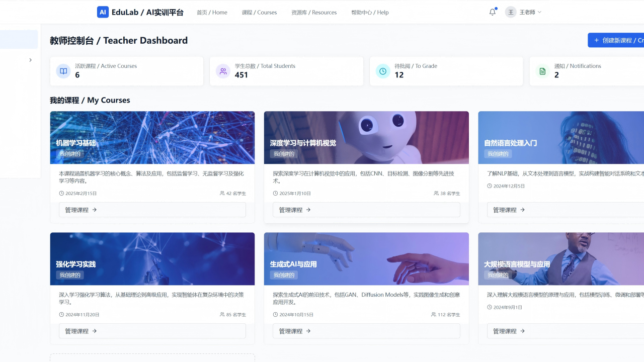644x362 pixels.
Task: Click the clock icon beside 2024年11月20日
Action: coord(61,314)
